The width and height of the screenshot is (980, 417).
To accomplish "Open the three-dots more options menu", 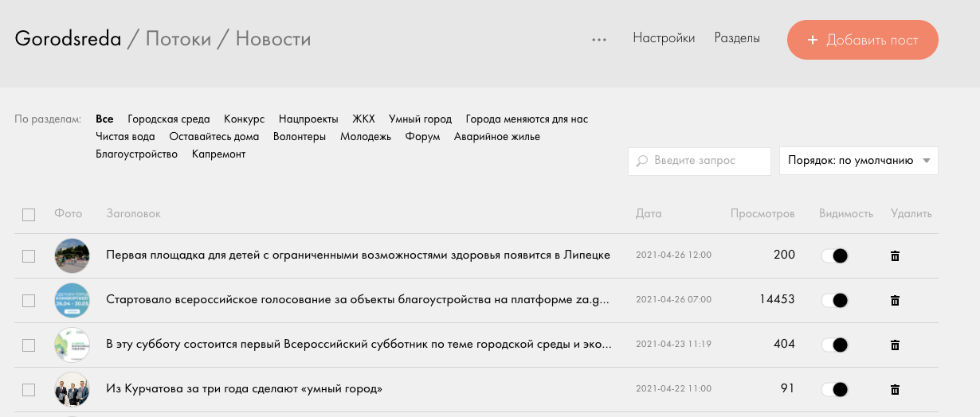I will 599,40.
